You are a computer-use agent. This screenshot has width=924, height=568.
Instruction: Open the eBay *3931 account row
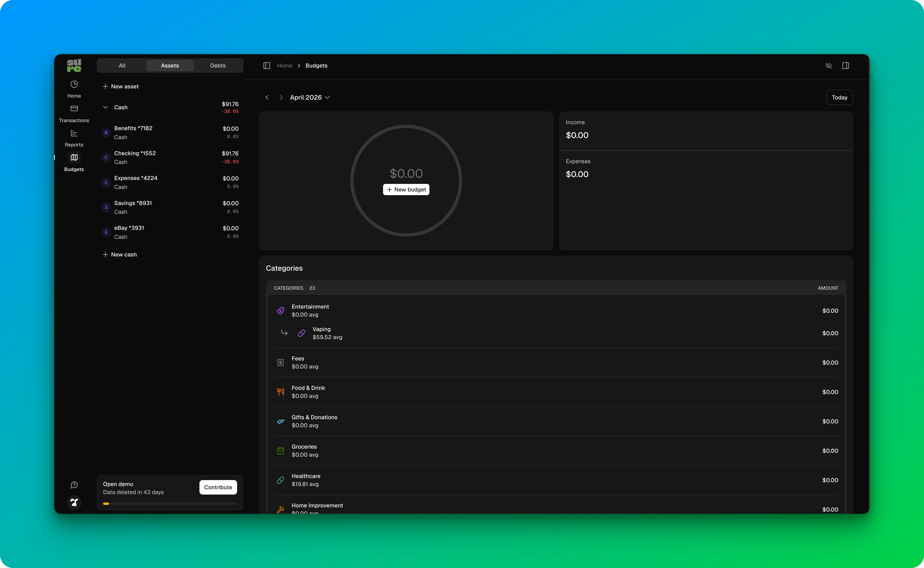170,232
